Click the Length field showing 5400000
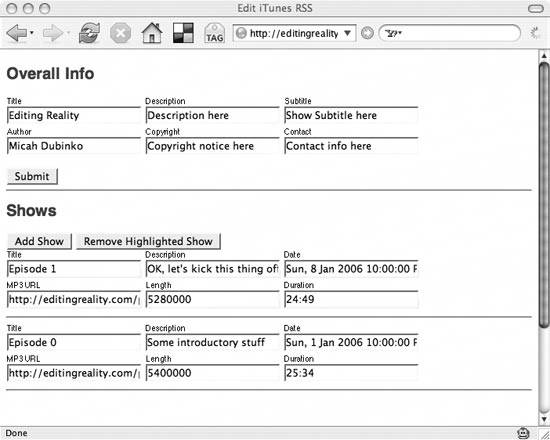550x440 pixels. [212, 373]
